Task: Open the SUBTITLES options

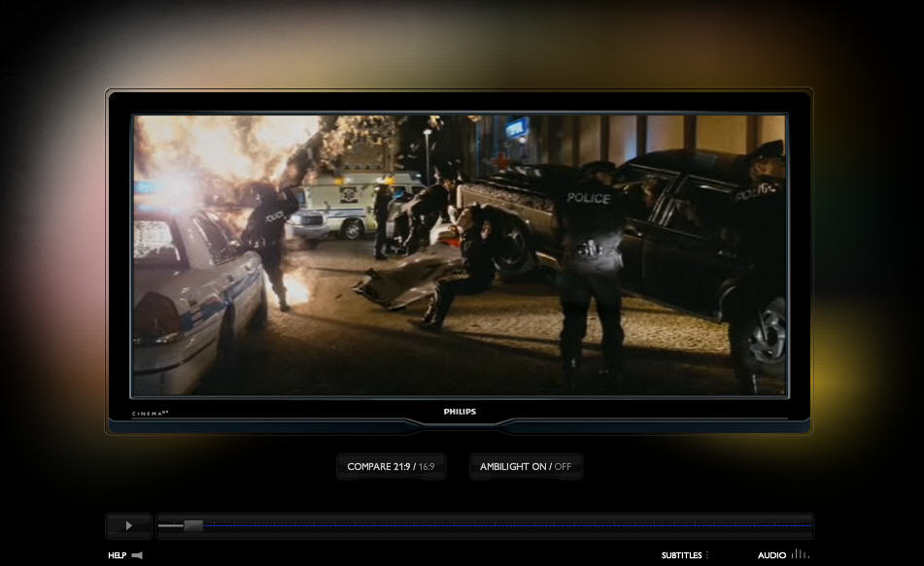Action: (681, 555)
